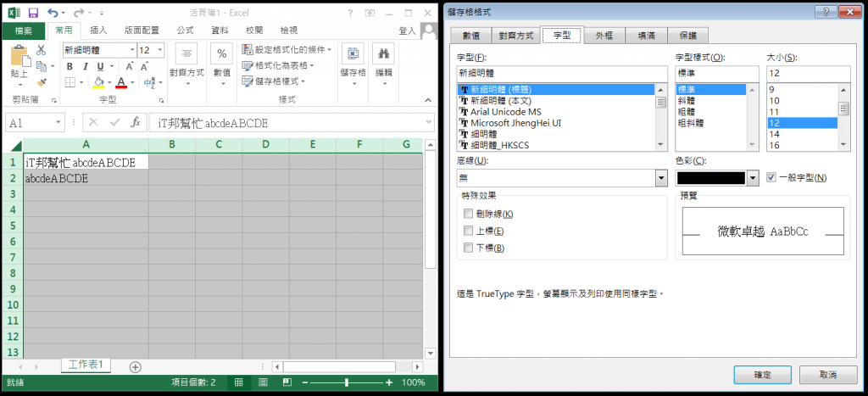Click the black color swatch in dialog
This screenshot has height=396, width=868.
click(x=711, y=178)
